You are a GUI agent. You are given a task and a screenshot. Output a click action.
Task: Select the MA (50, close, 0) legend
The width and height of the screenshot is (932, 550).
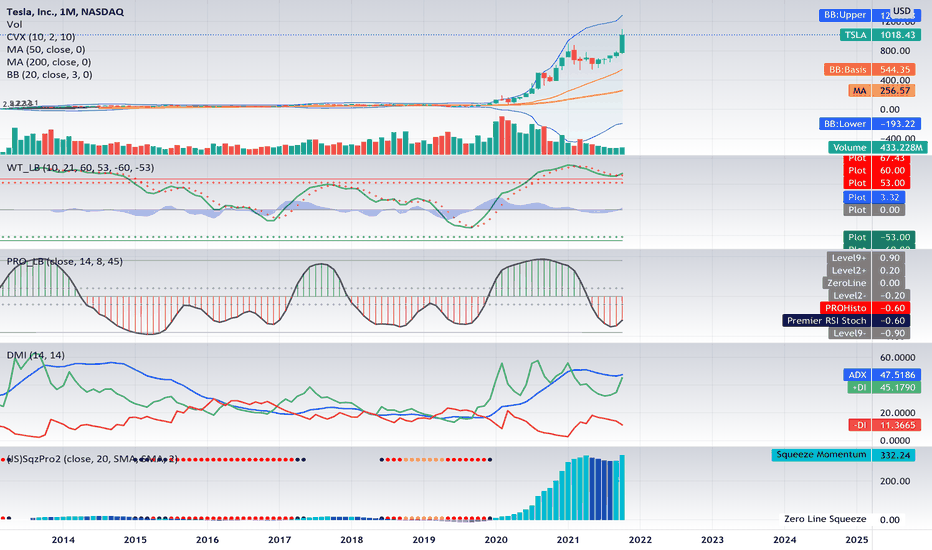[x=46, y=49]
